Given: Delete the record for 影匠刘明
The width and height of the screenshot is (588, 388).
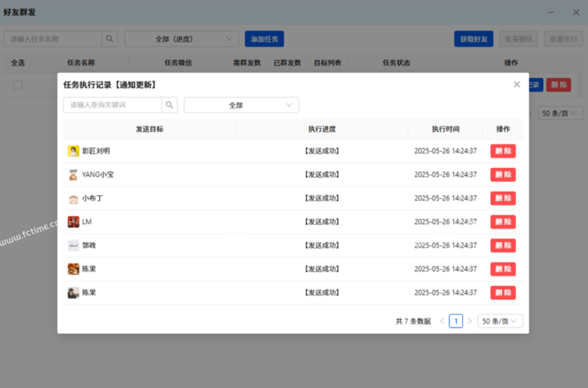Looking at the screenshot, I should [503, 151].
